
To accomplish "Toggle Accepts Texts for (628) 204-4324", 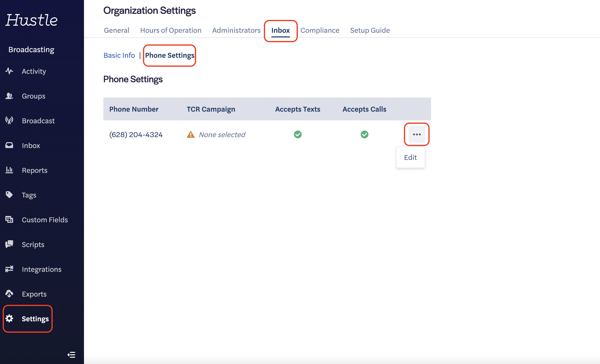I will click(298, 134).
